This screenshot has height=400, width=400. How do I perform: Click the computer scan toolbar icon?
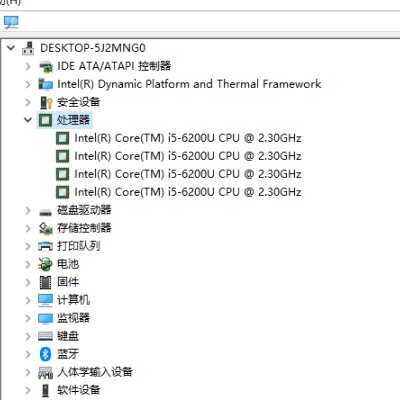click(11, 22)
